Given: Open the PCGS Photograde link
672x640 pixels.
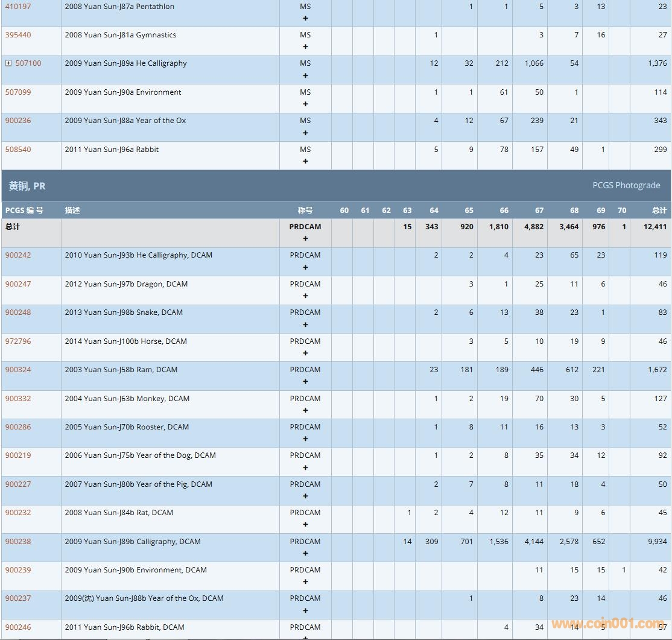Looking at the screenshot, I should click(x=626, y=186).
